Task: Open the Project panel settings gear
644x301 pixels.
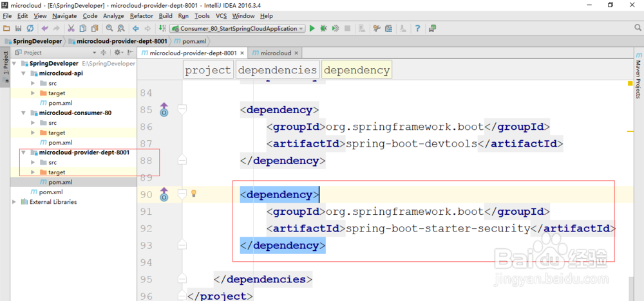Action: (x=118, y=53)
